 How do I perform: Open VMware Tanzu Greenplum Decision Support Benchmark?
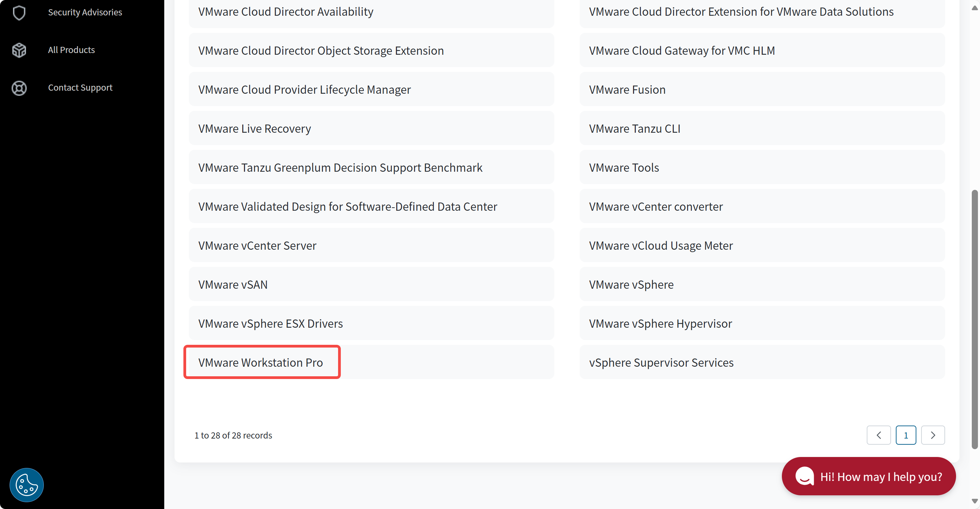tap(371, 167)
